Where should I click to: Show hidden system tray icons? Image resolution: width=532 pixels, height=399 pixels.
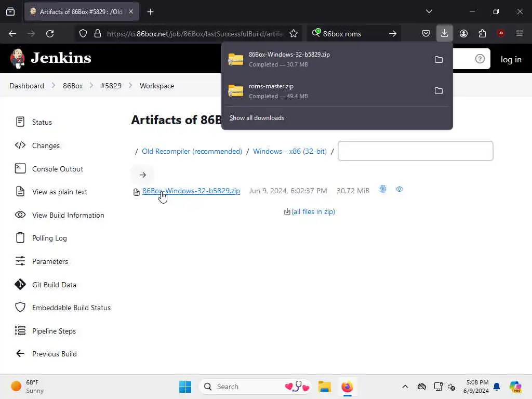click(405, 387)
